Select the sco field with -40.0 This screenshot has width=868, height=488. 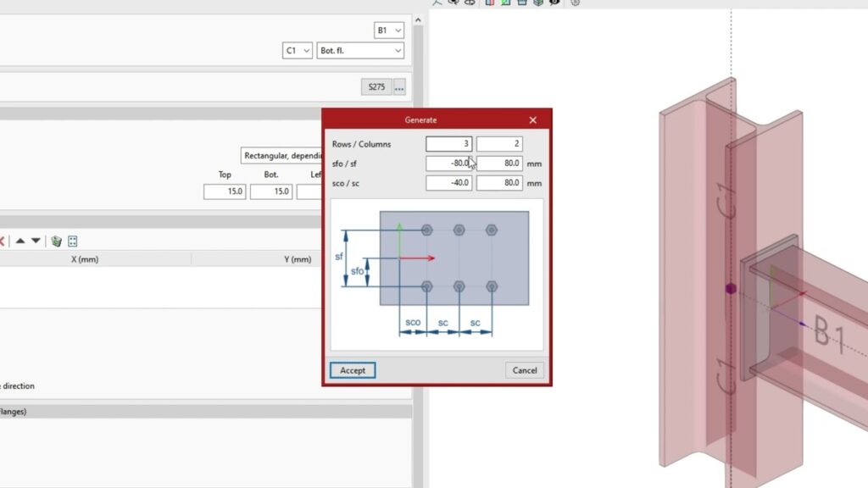click(x=448, y=183)
